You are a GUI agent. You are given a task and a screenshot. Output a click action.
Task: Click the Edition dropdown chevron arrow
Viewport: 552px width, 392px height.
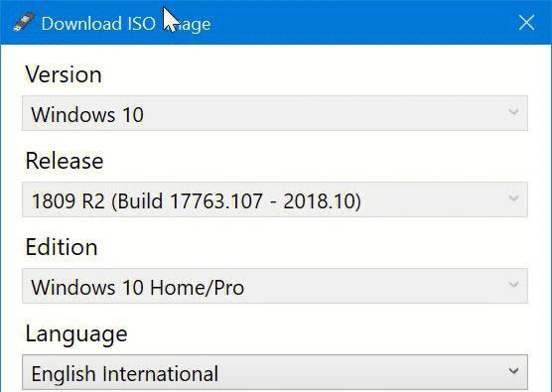coord(513,284)
